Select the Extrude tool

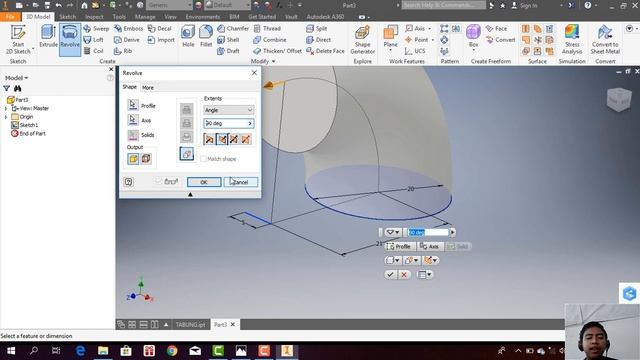[x=48, y=37]
